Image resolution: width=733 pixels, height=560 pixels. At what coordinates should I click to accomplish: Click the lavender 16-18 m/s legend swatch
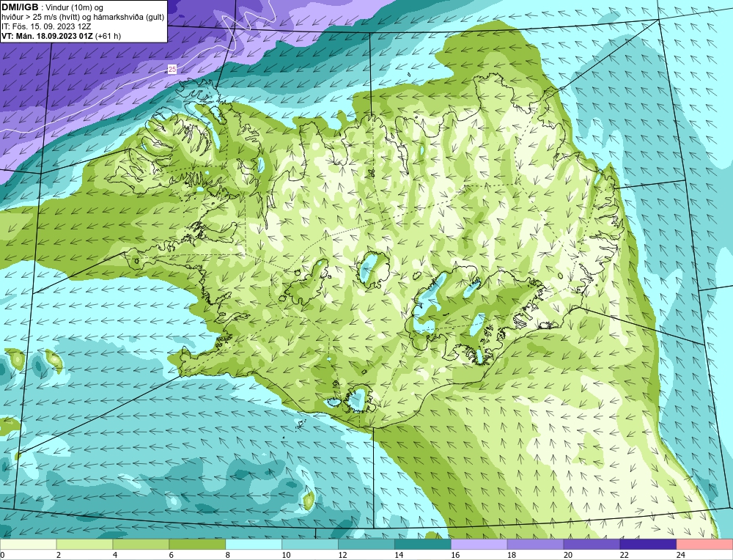tap(479, 545)
